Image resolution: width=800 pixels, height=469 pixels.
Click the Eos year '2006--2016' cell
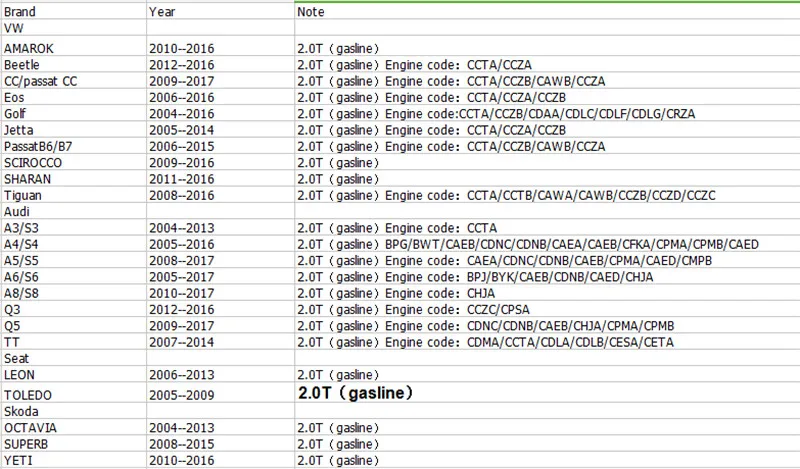[x=220, y=97]
